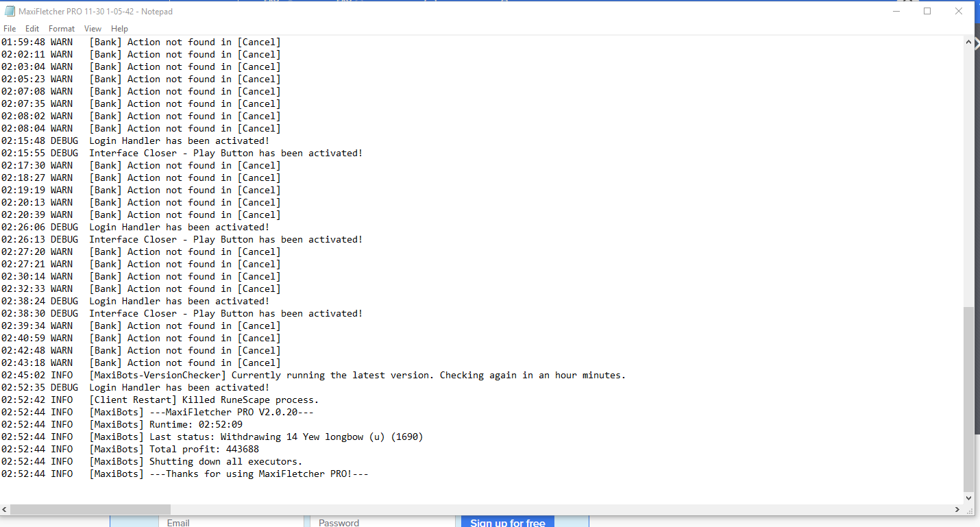Click the 02:08:04 WARN log line

(141, 128)
